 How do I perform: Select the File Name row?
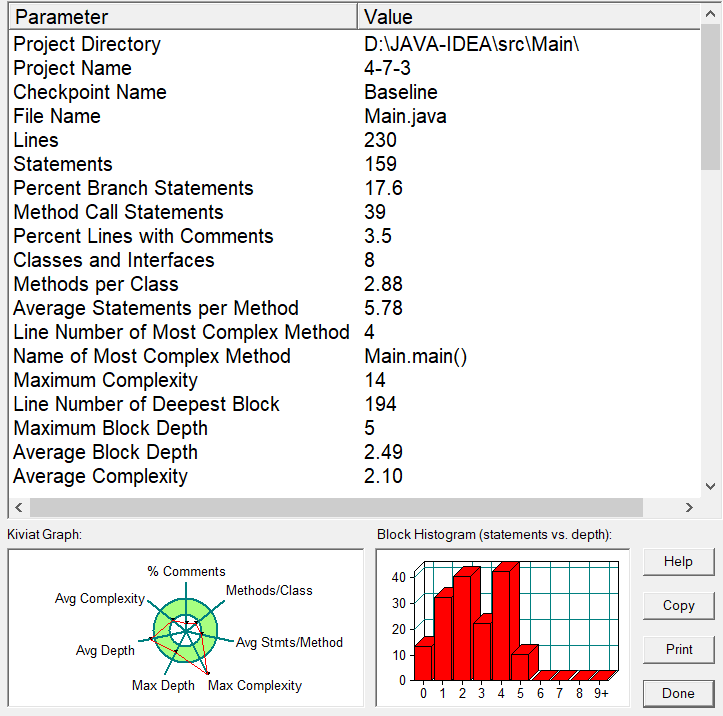pos(355,116)
